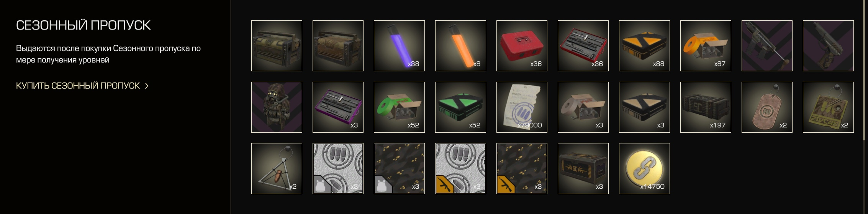Click the green-marked black container x52
The height and width of the screenshot is (214, 868).
click(460, 107)
